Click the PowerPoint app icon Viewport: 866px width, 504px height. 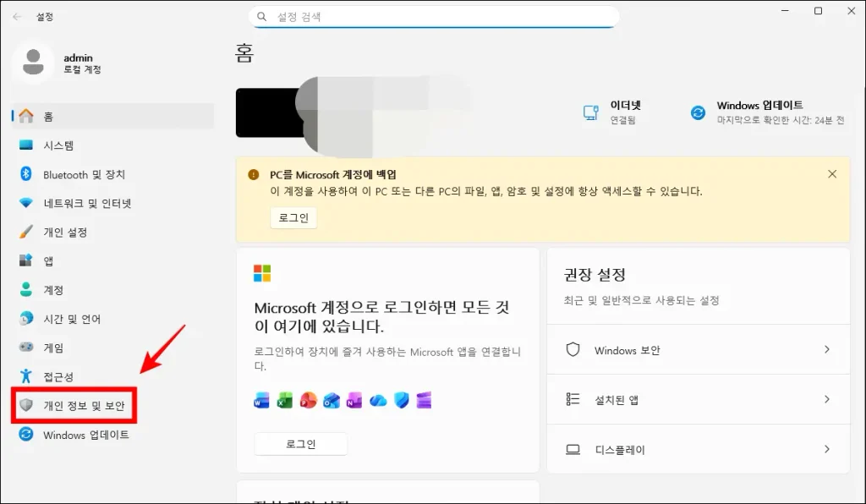[x=308, y=400]
